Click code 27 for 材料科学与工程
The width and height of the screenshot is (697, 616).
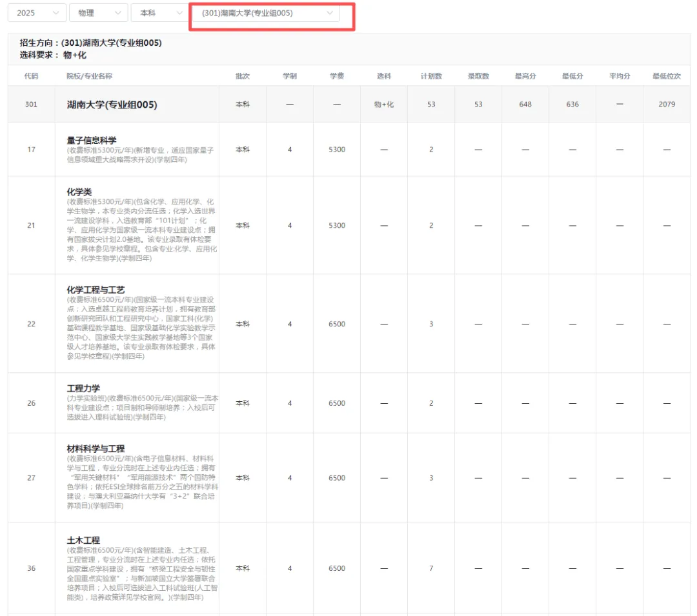coord(31,478)
